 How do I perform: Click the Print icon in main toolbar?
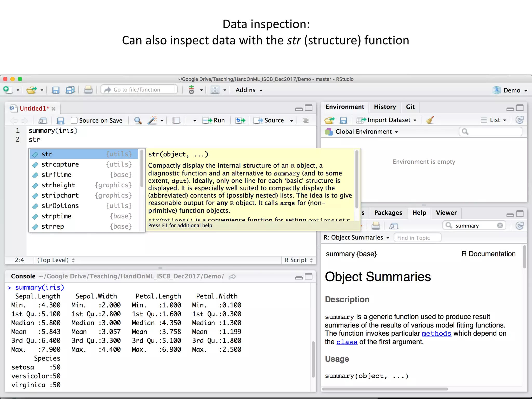point(88,90)
